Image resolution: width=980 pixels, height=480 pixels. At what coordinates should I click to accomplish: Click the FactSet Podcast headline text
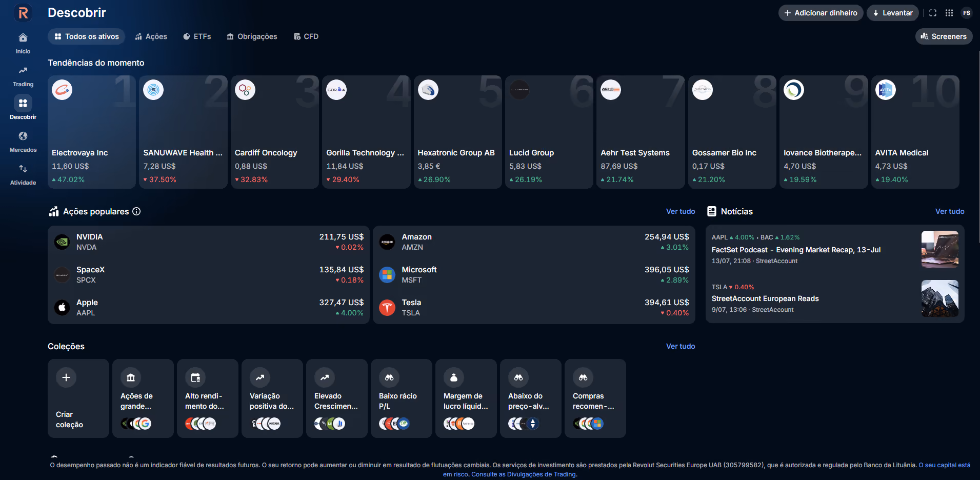[796, 250]
